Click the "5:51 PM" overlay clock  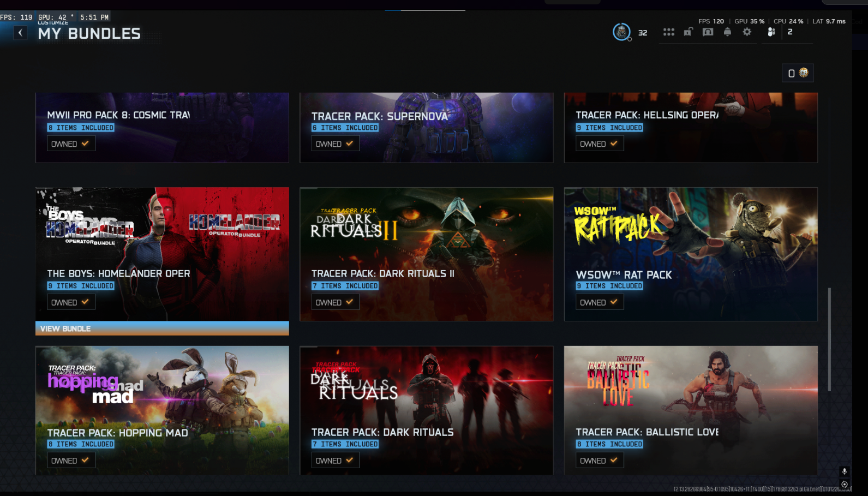click(94, 17)
